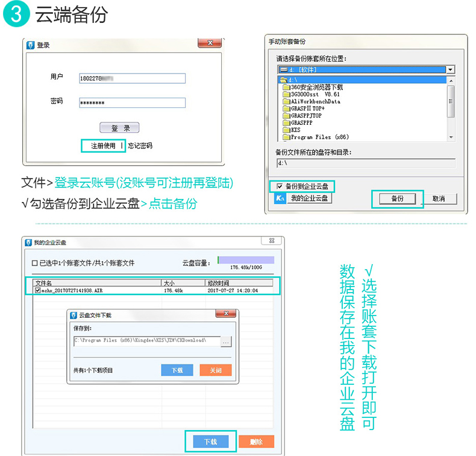
Task: Select the KIS folder
Action: click(x=292, y=130)
